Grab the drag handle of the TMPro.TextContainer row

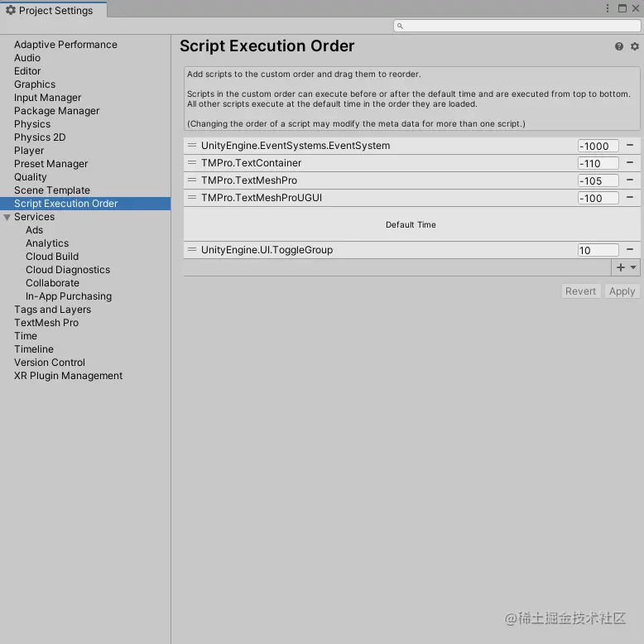192,162
